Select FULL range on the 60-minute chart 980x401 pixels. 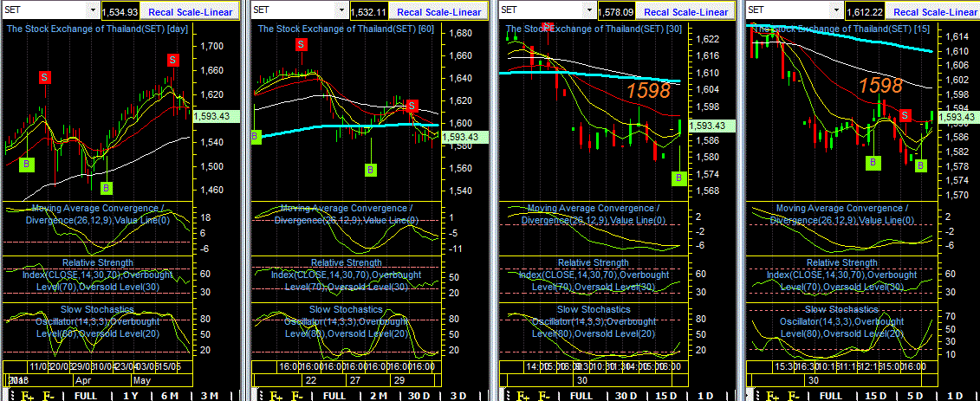[x=334, y=396]
